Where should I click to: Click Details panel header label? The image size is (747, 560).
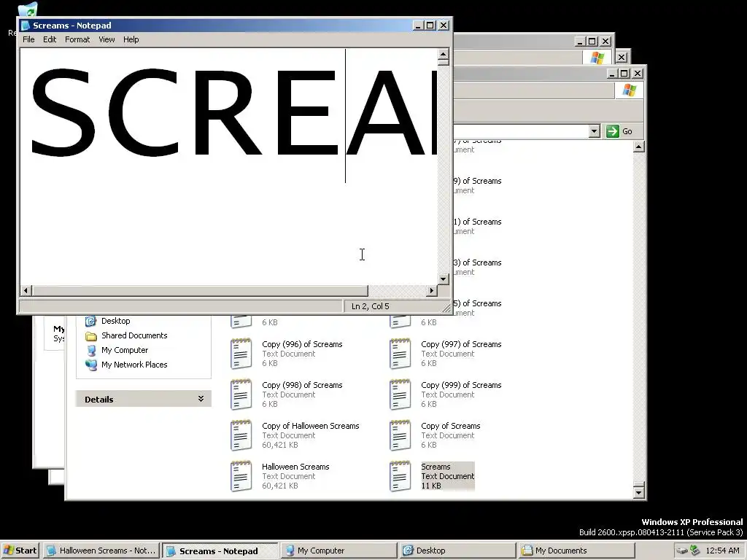coord(99,400)
